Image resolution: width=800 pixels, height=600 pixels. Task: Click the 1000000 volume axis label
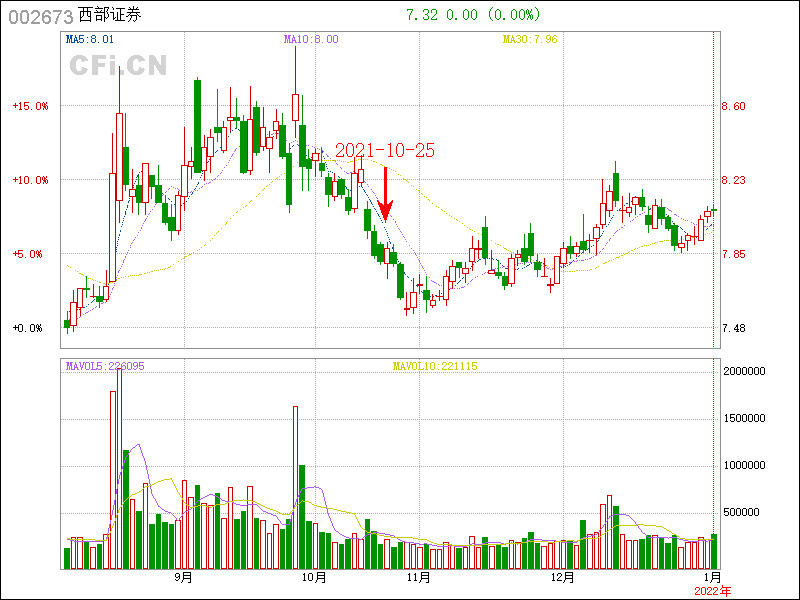(x=744, y=465)
